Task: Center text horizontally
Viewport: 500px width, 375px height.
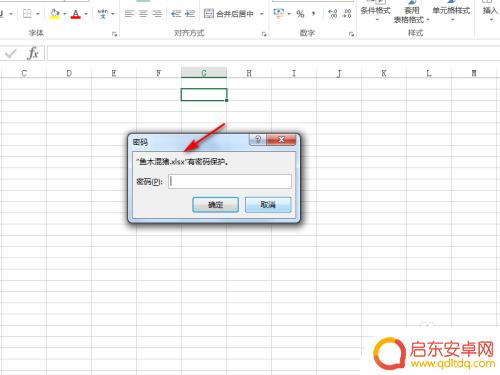Action: [x=143, y=14]
